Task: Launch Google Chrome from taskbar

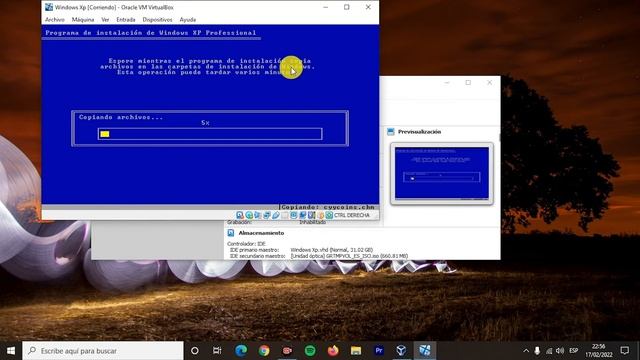Action: [x=264, y=351]
